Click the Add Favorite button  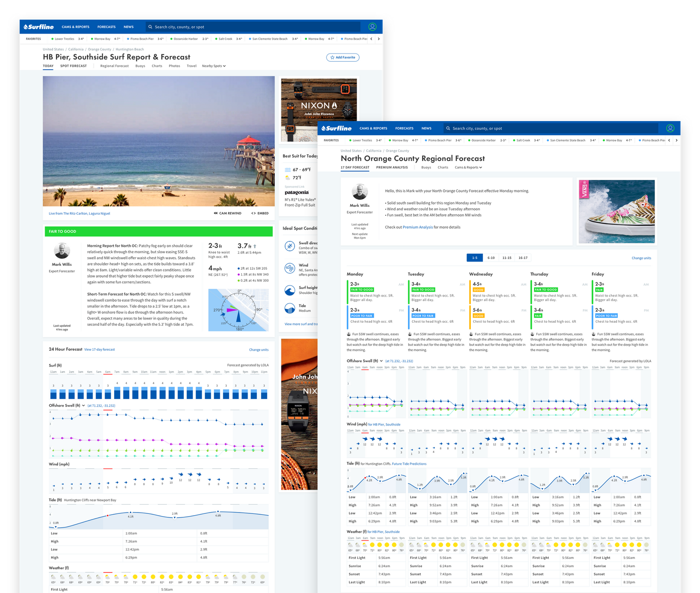point(343,57)
